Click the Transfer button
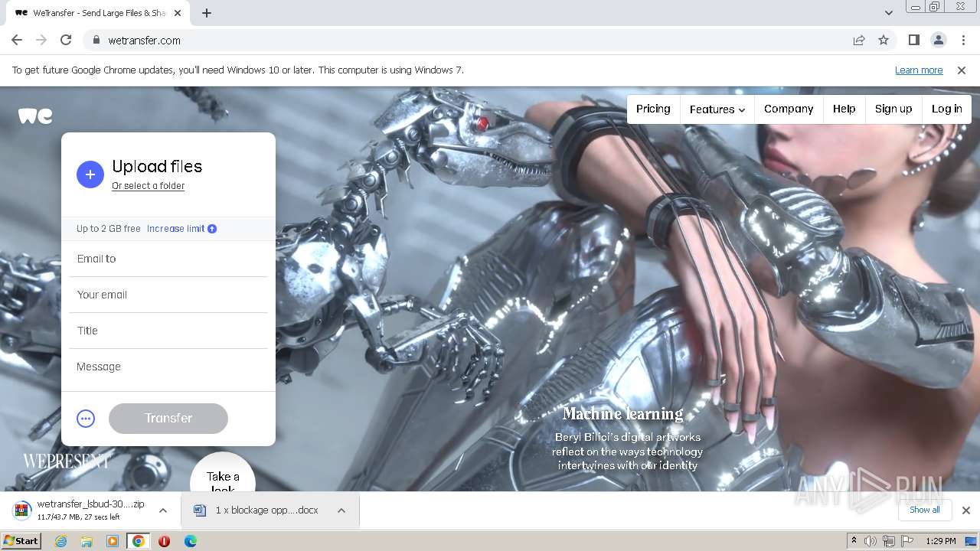The height and width of the screenshot is (551, 980). (168, 419)
